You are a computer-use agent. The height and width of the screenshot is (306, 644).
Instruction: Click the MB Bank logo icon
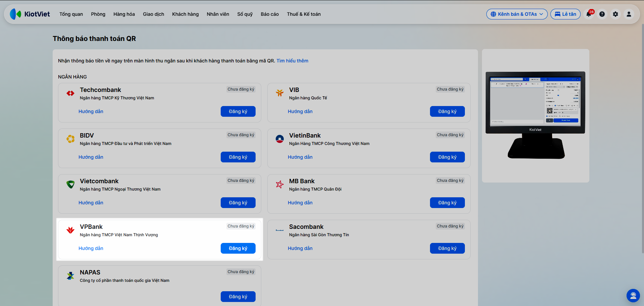280,185
